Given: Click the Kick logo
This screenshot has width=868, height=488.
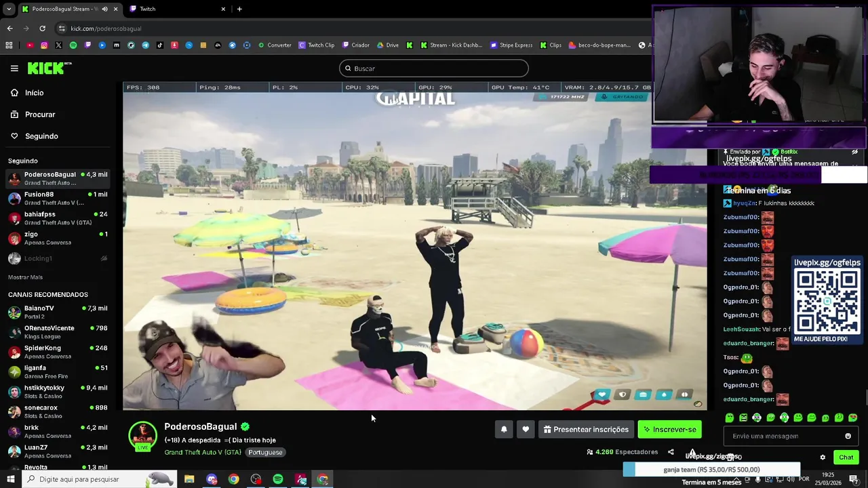Looking at the screenshot, I should click(49, 68).
